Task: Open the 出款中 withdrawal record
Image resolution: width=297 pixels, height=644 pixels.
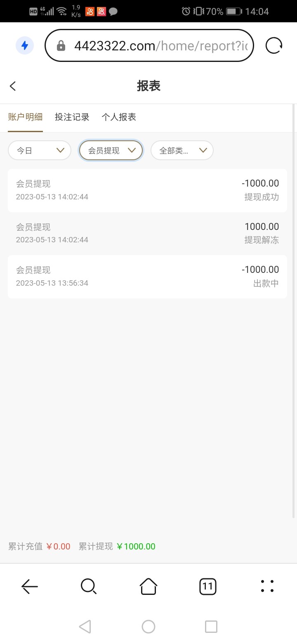Action: coord(147,277)
